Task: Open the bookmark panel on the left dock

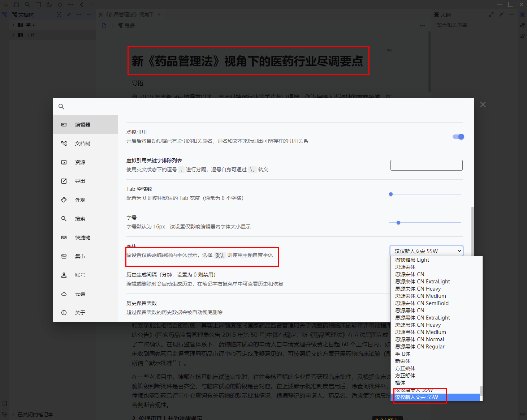Action: 5,403
